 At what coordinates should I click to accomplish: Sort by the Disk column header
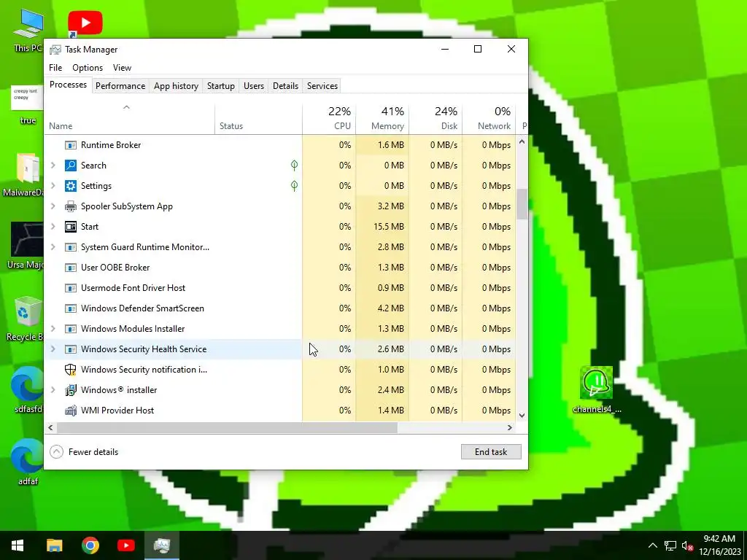(x=436, y=119)
